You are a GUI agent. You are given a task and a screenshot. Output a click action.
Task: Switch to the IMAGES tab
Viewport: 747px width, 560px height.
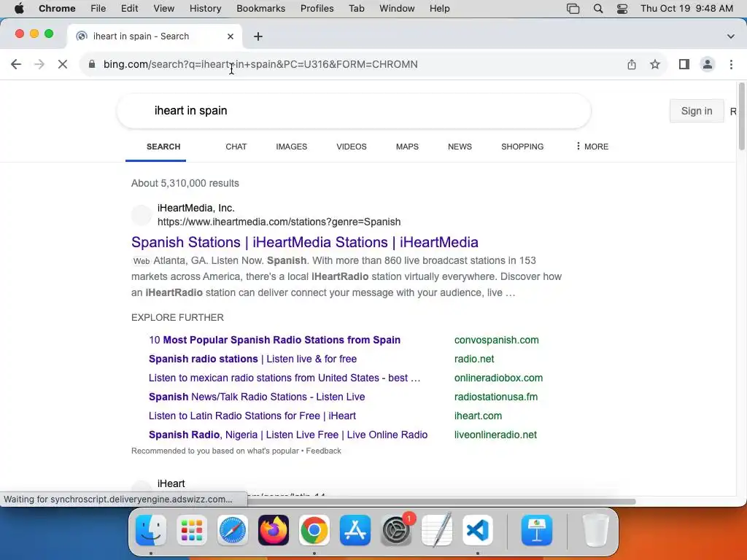(x=292, y=147)
